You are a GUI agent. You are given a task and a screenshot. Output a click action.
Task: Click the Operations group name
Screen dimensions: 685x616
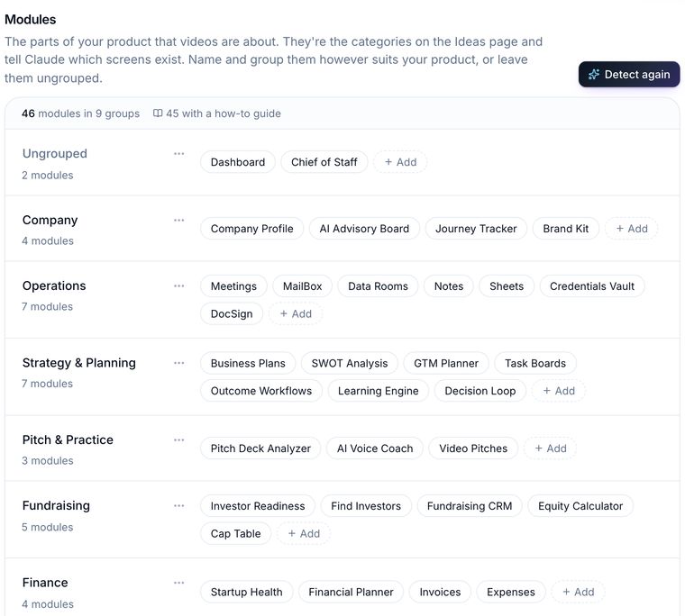pyautogui.click(x=54, y=286)
